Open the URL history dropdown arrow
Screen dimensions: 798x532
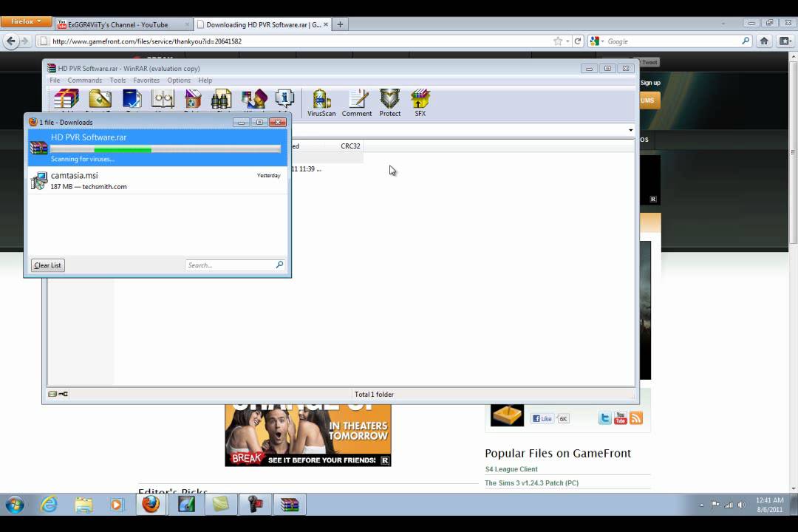point(567,41)
